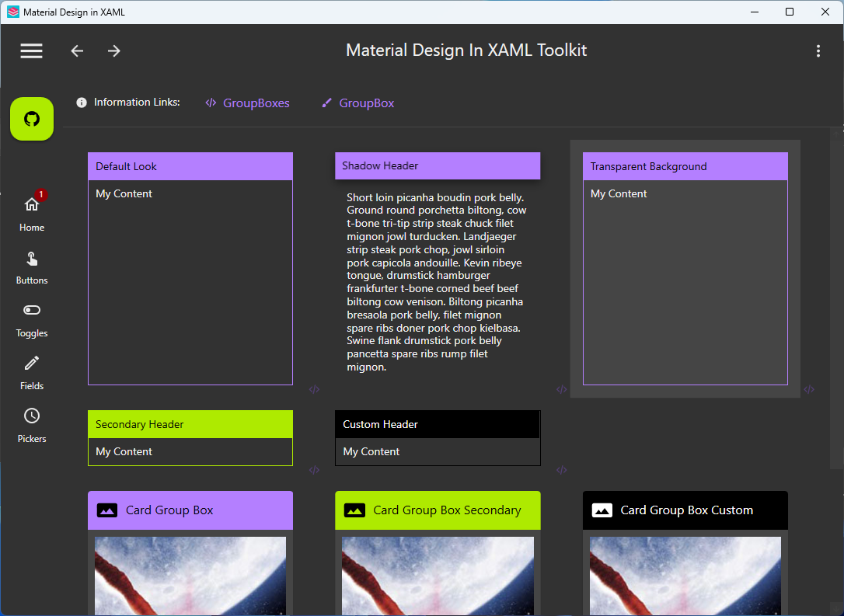Show source code for the Default Look group box

[315, 389]
